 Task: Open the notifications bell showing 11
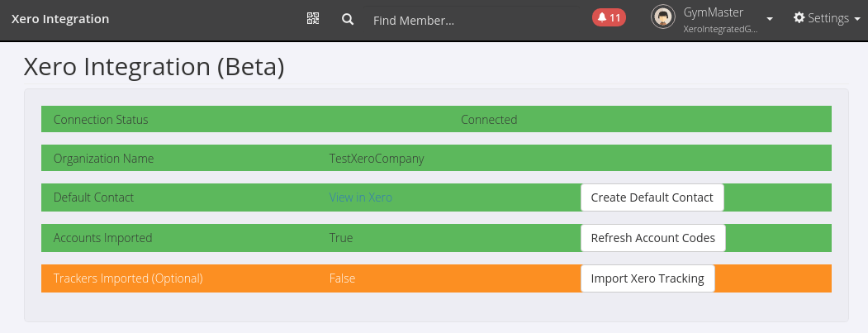609,17
